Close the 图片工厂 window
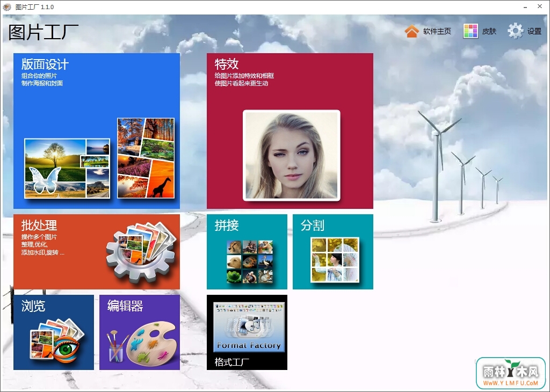This screenshot has height=392, width=550. pyautogui.click(x=540, y=6)
